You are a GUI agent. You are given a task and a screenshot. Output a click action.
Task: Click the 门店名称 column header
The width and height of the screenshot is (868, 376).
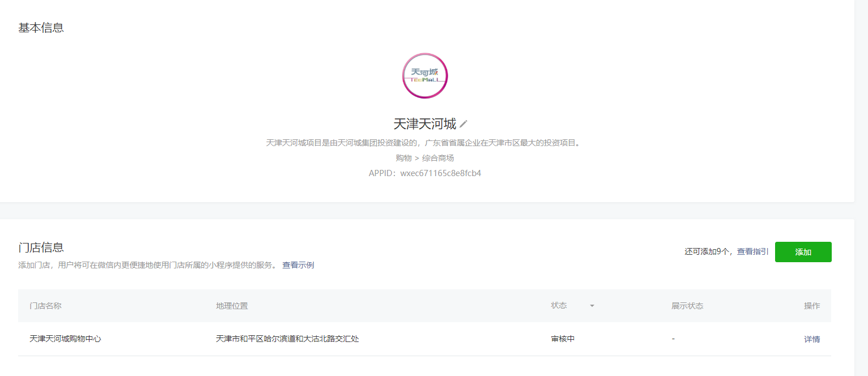coord(45,306)
